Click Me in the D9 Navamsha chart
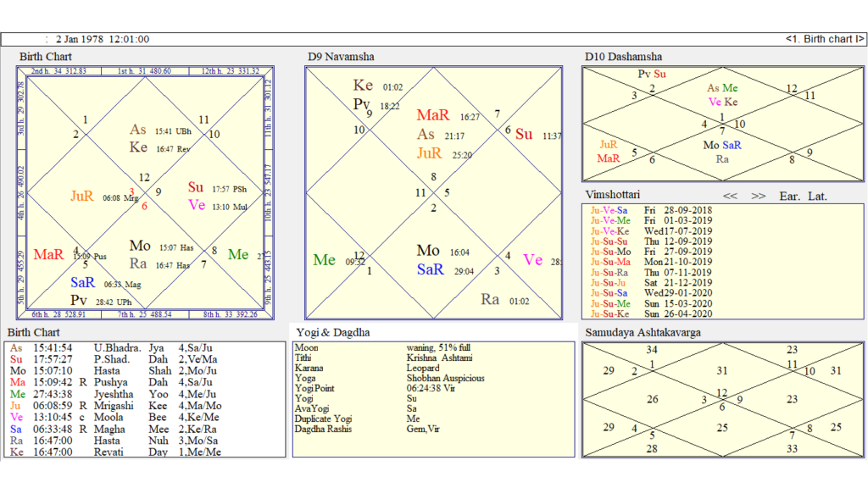Image resolution: width=868 pixels, height=488 pixels. [325, 260]
